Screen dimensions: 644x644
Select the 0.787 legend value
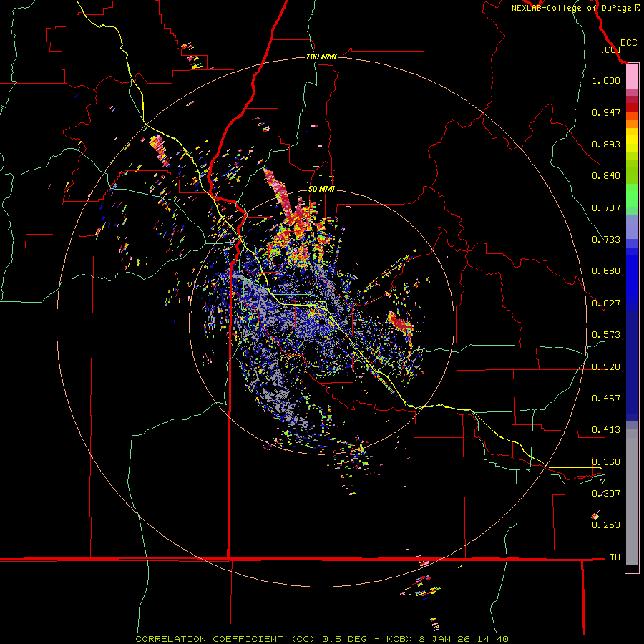(606, 208)
